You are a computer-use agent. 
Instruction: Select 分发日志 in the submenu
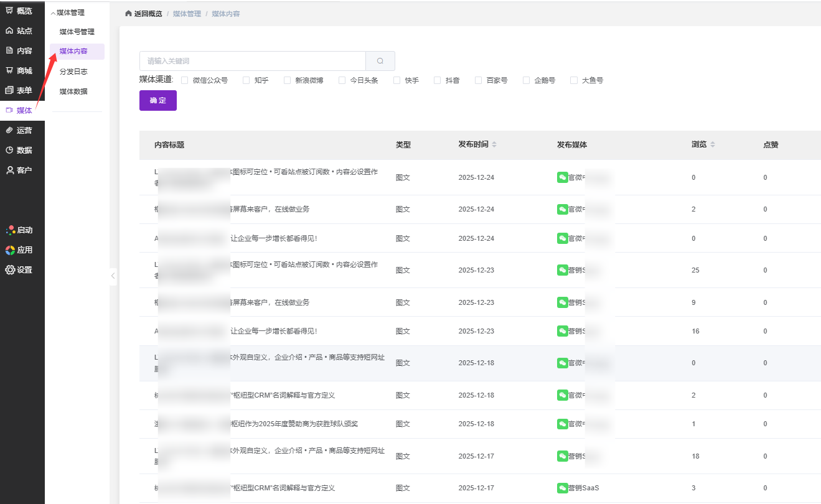[73, 72]
